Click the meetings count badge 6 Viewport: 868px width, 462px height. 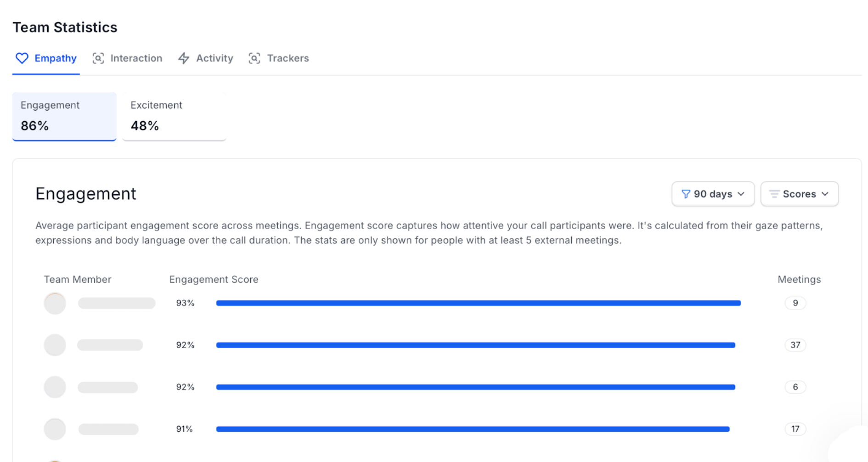coord(795,387)
